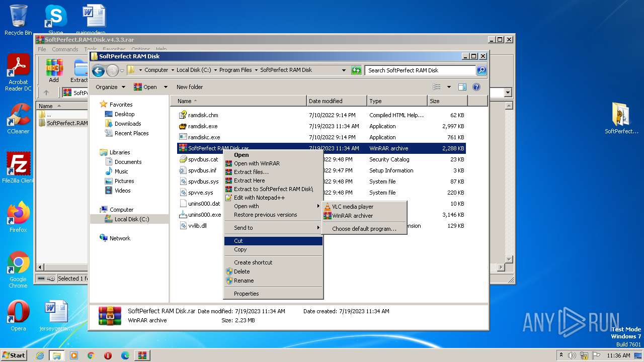Screen dimensions: 644x362
Task: Refresh the Explorer address bar
Action: 356,70
